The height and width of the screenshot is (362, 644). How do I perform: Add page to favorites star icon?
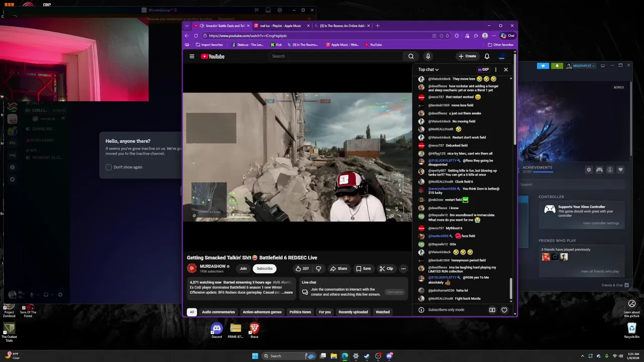click(441, 36)
